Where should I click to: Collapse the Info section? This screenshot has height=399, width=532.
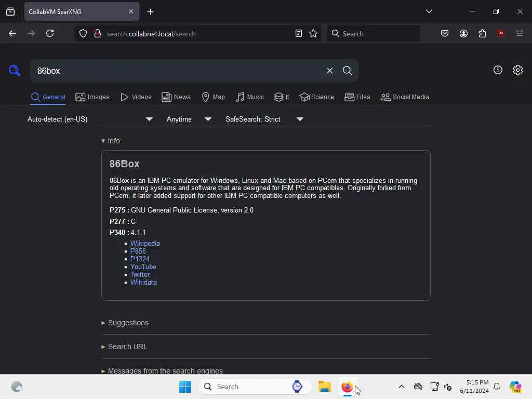(111, 141)
